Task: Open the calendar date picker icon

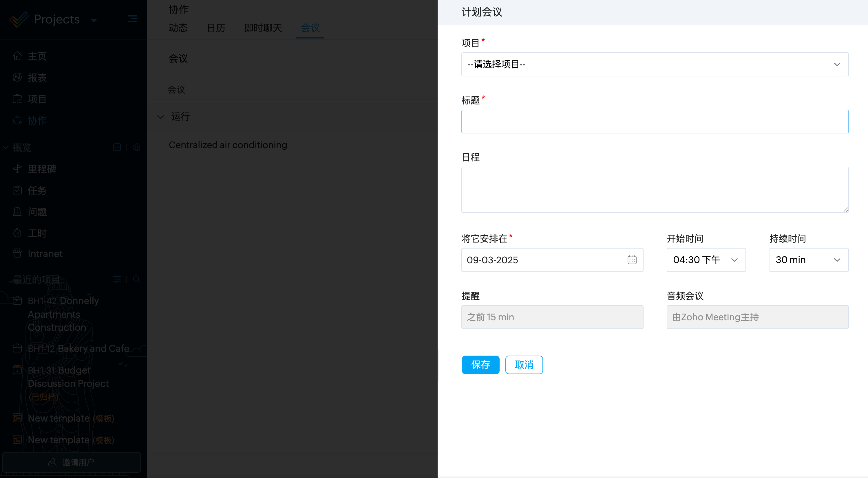Action: tap(632, 260)
